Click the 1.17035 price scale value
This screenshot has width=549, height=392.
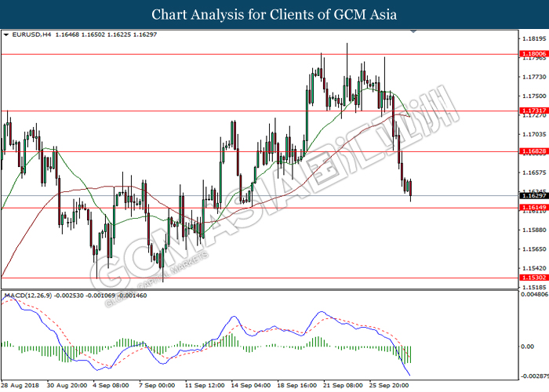pyautogui.click(x=534, y=134)
